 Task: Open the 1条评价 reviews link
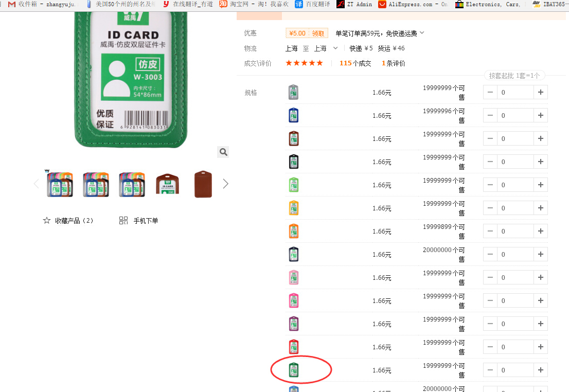[393, 63]
